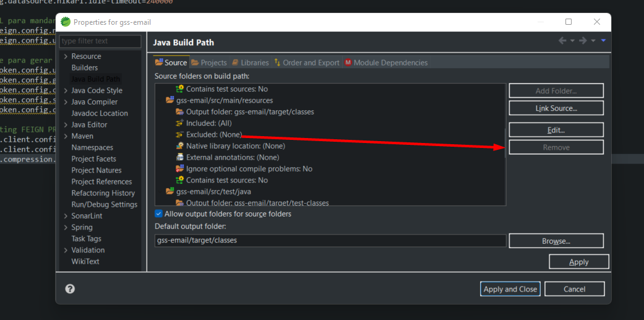Select the Excluded: (None) entry
Screen dimensions: 644x320
coord(213,134)
